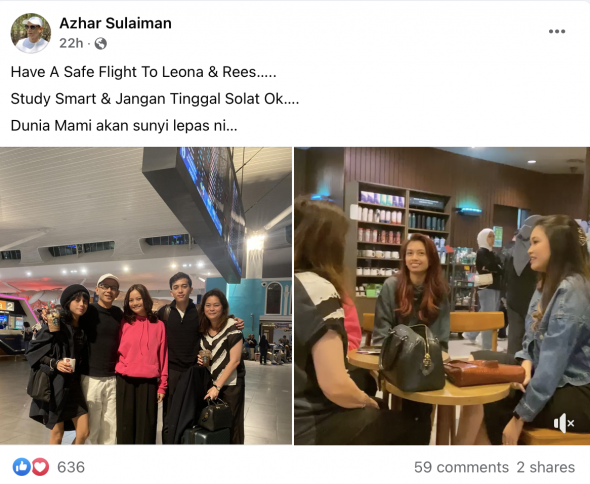Open the airport family group photo
The image size is (590, 484).
pyautogui.click(x=146, y=296)
